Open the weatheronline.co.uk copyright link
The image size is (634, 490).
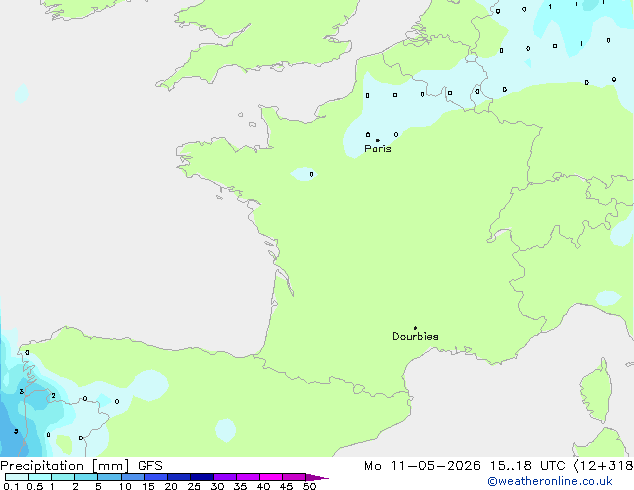coord(549,481)
